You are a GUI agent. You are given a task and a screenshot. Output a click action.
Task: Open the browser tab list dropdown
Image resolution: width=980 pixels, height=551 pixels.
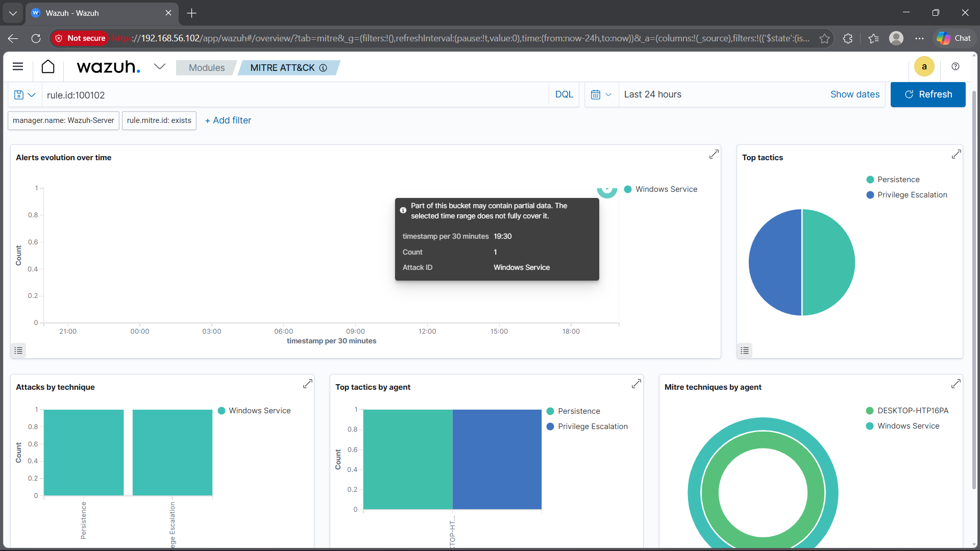point(13,13)
